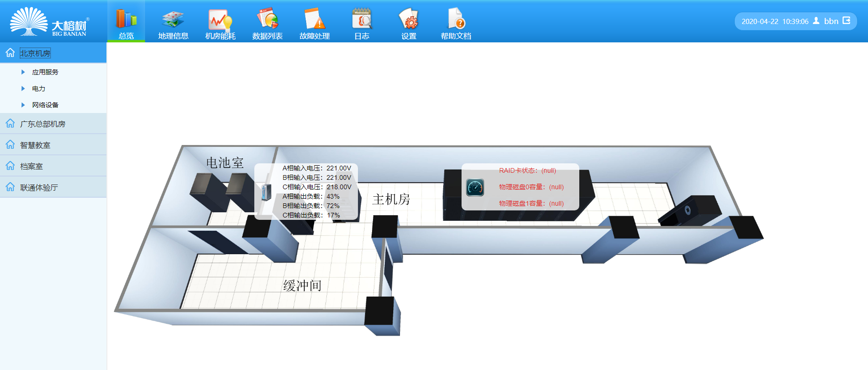This screenshot has width=868, height=370.
Task: Click the 物理磁盘1容量 (null) line
Action: [x=531, y=203]
